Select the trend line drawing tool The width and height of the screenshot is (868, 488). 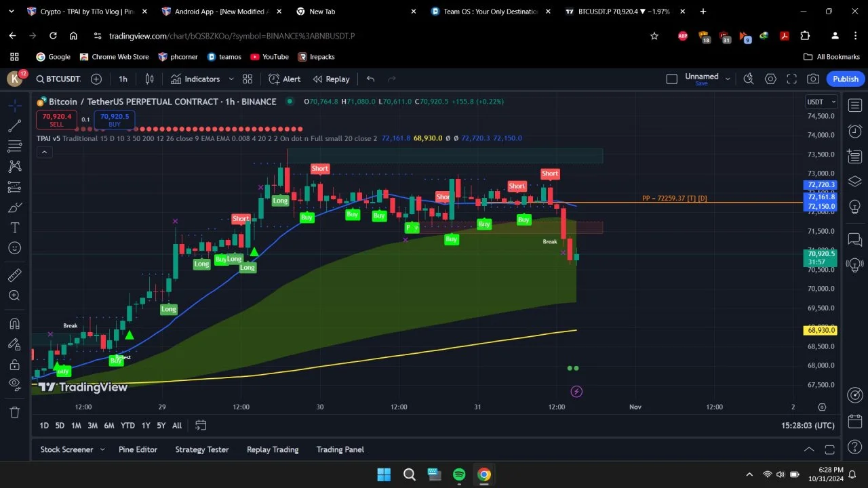tap(14, 126)
